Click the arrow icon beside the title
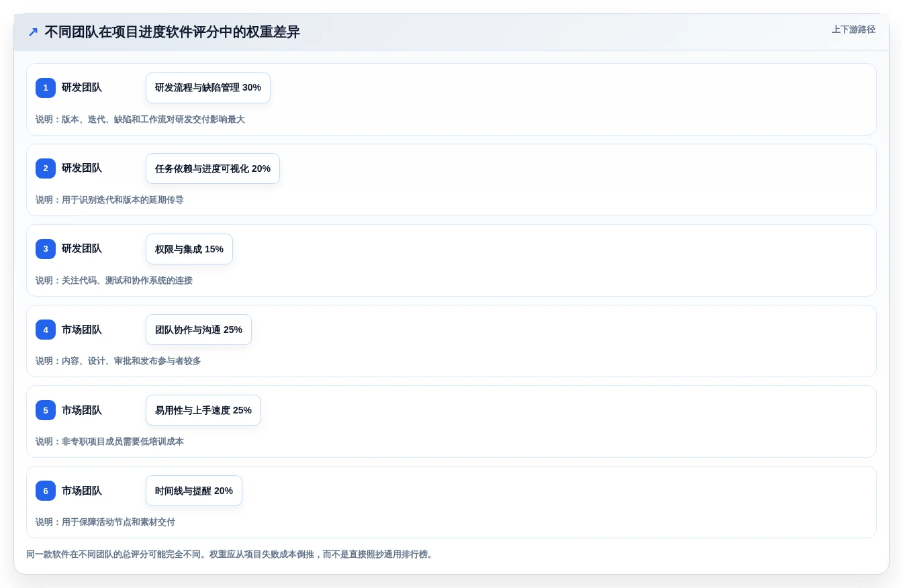 coord(33,32)
